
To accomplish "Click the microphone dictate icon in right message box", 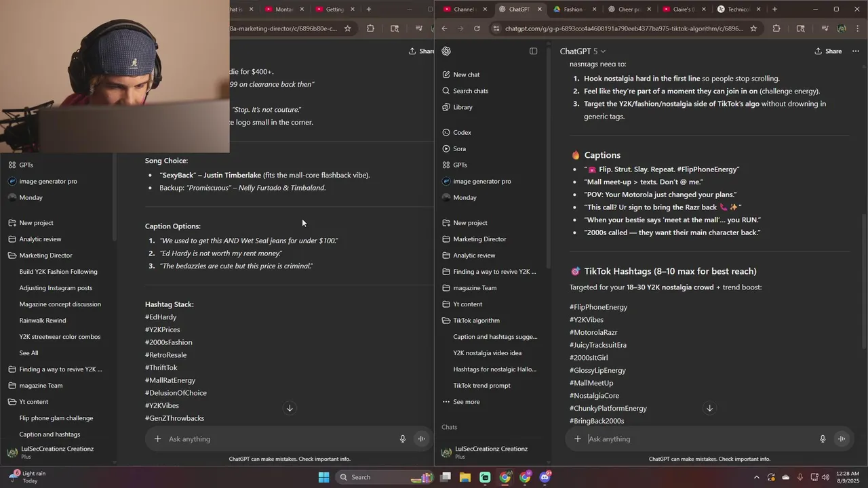I will pos(823,439).
